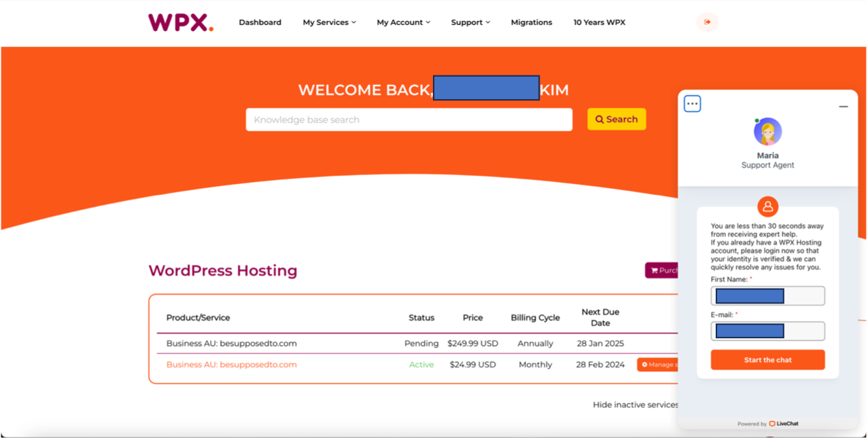The image size is (868, 438).
Task: Click the 28 Jan 2025 due date
Action: pyautogui.click(x=600, y=344)
